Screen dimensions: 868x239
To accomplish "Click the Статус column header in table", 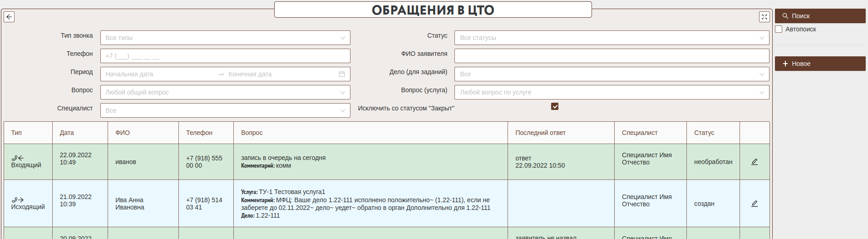I will click(x=704, y=133).
